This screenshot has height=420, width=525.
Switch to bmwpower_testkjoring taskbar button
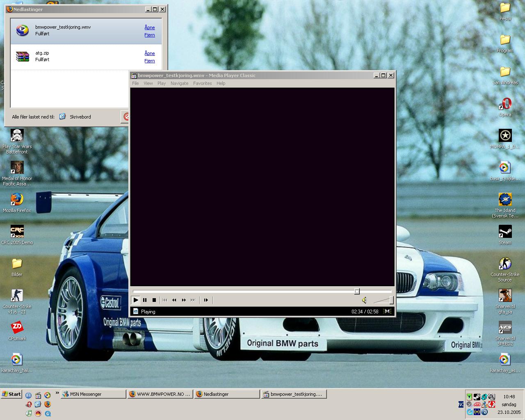(x=294, y=394)
